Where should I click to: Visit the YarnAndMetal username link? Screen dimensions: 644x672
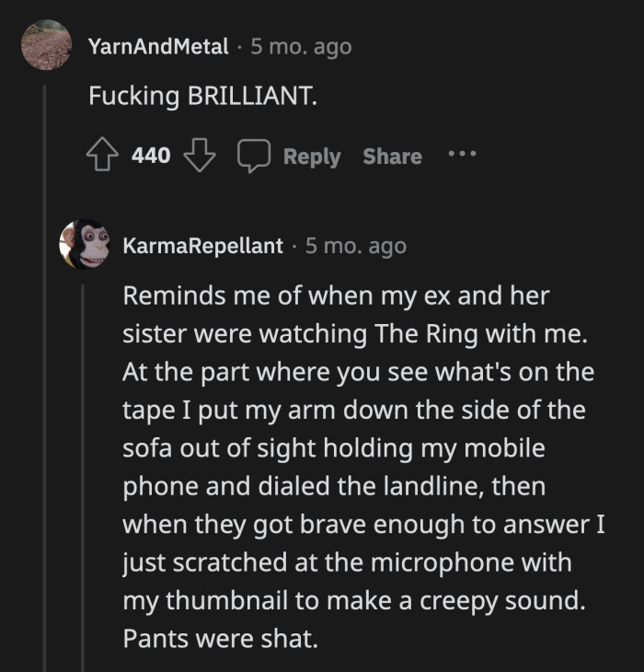[x=158, y=46]
